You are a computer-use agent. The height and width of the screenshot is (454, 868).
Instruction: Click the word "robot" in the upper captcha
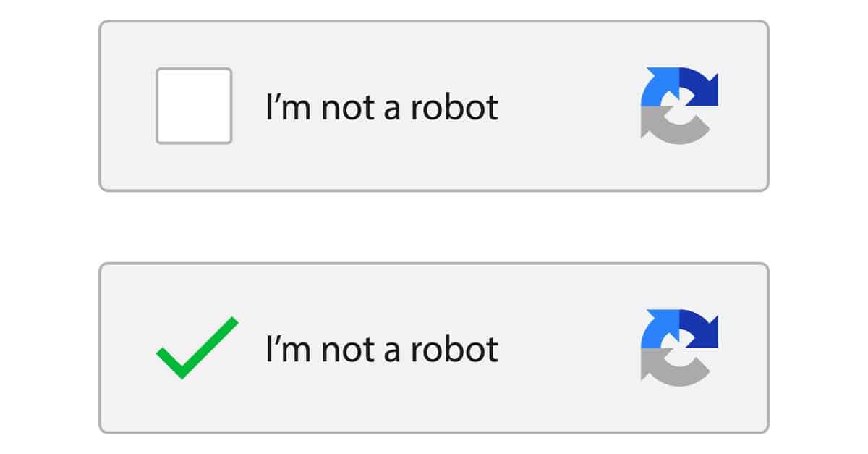pyautogui.click(x=455, y=107)
